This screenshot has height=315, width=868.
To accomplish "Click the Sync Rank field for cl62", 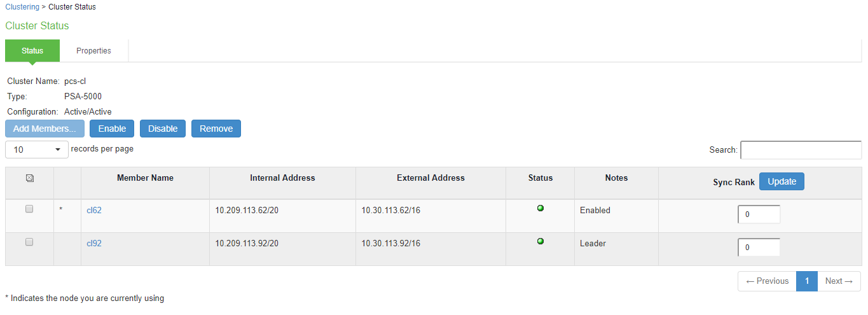I will [759, 214].
